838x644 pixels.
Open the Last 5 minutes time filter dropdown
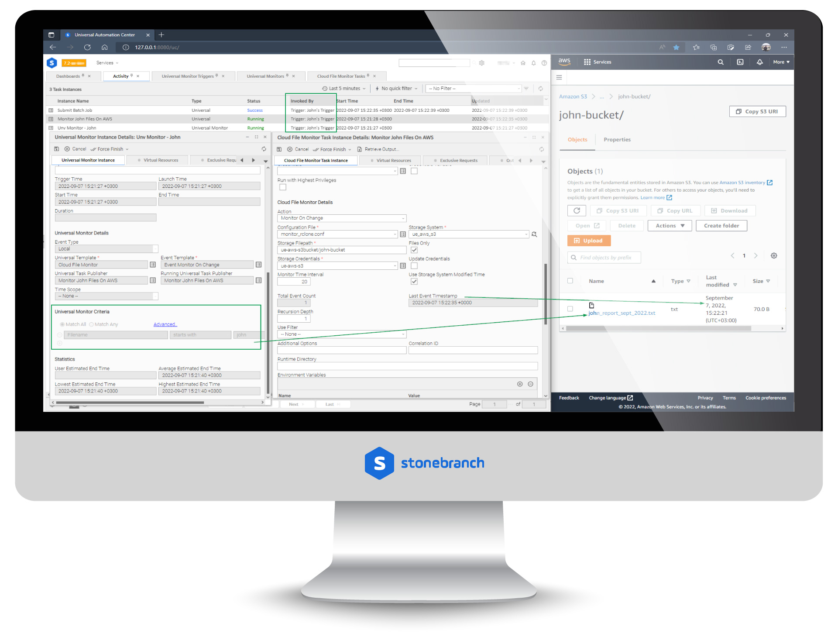pyautogui.click(x=344, y=89)
